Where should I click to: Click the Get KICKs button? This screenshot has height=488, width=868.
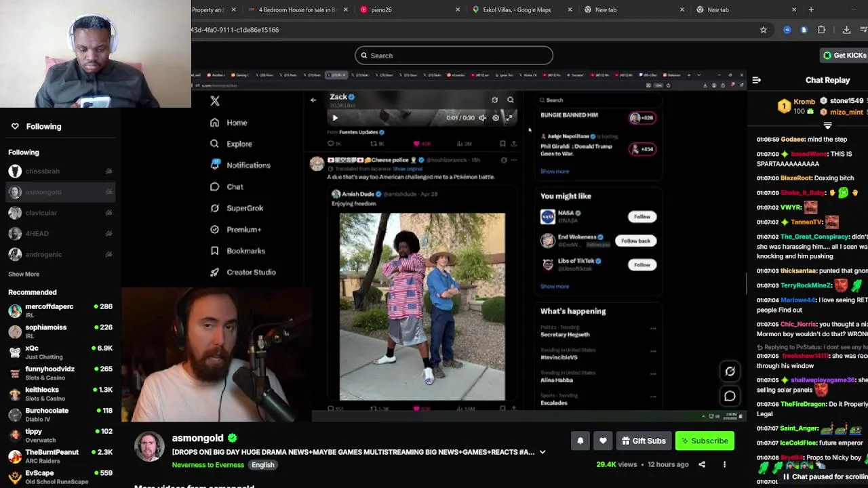844,56
